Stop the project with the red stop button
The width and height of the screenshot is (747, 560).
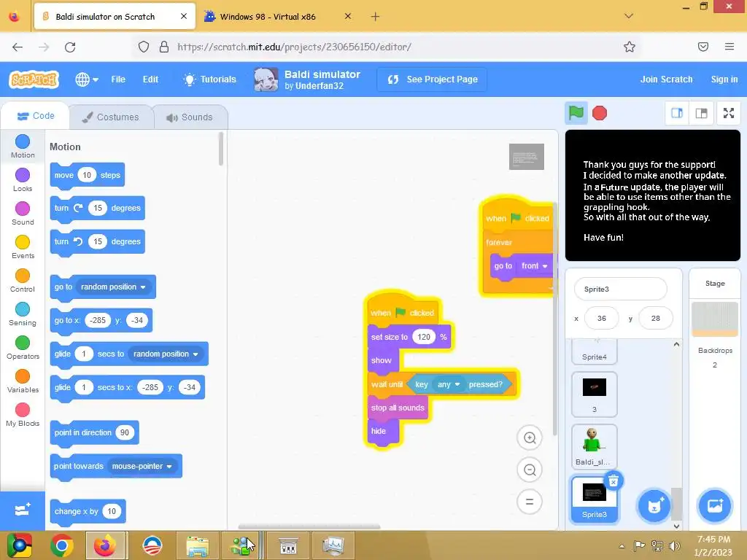tap(600, 113)
